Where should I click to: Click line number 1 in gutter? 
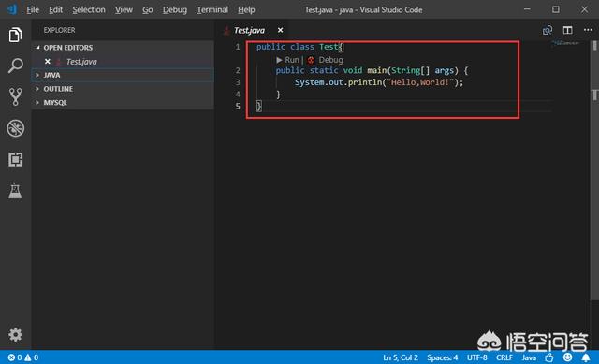coord(238,47)
